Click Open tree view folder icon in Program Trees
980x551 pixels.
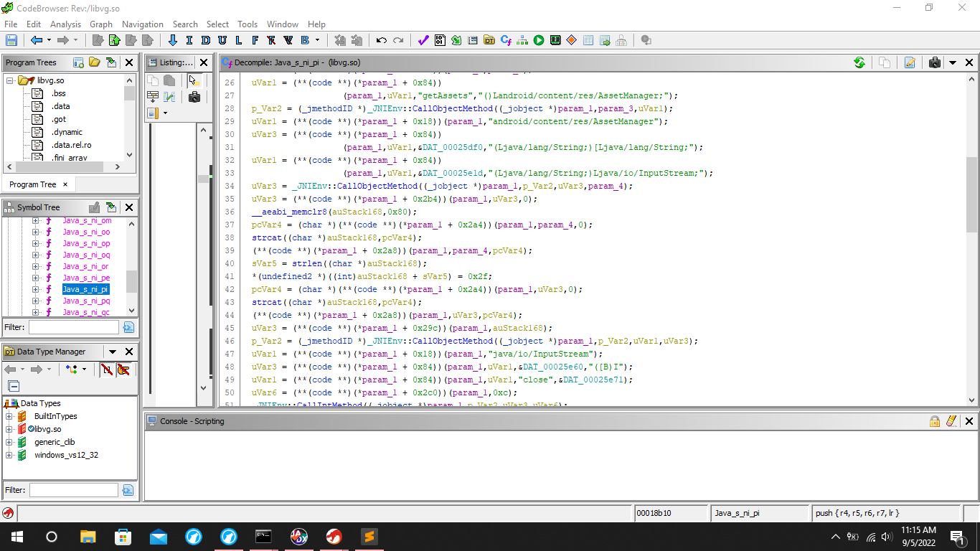95,62
